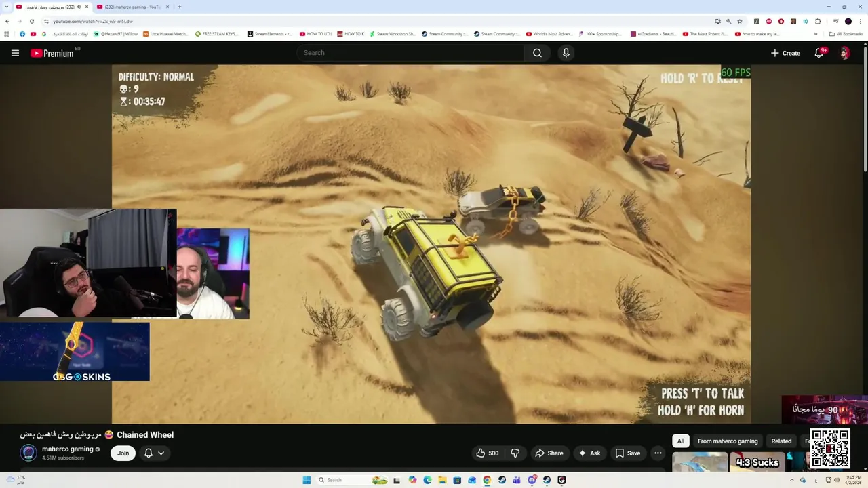Screen dimensions: 868x488
Task: Click the channel notification bell
Action: tap(149, 453)
